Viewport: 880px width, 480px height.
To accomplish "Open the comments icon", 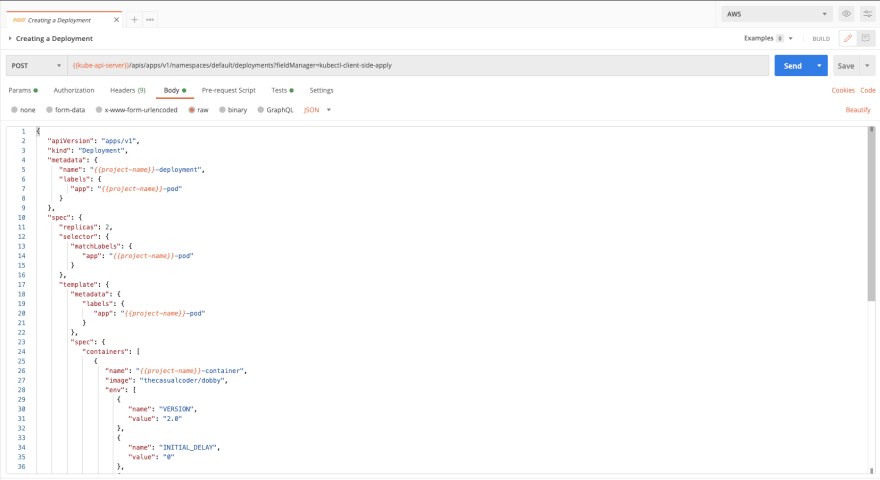I will coord(866,38).
